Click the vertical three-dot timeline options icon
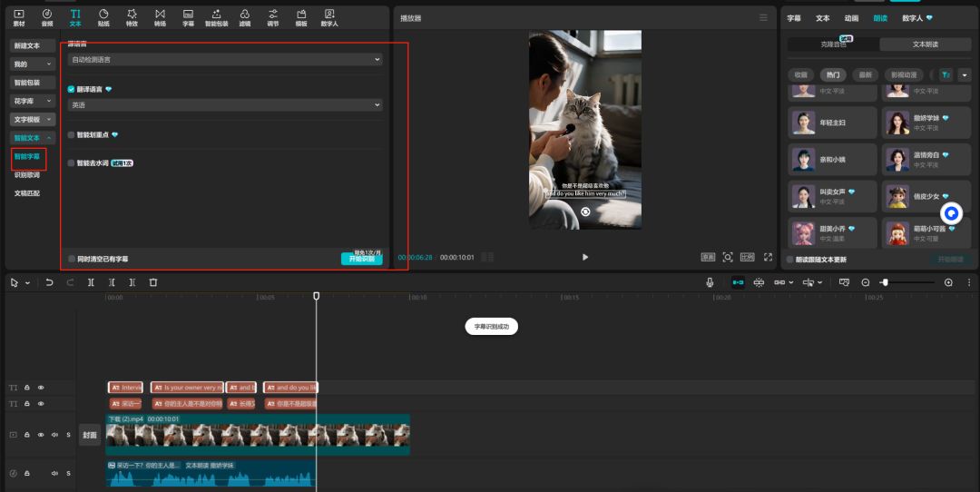The width and height of the screenshot is (980, 492). point(969,282)
